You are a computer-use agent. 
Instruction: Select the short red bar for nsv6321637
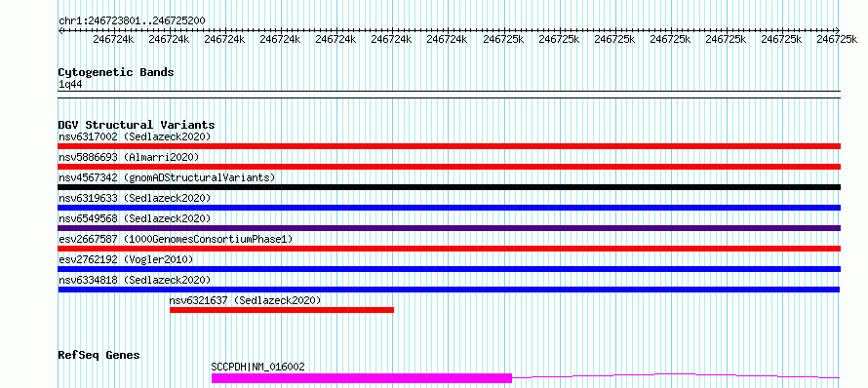click(282, 310)
